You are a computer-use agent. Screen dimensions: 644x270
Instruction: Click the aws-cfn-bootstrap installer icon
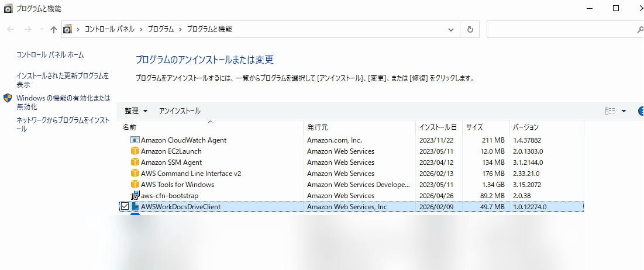coord(135,195)
